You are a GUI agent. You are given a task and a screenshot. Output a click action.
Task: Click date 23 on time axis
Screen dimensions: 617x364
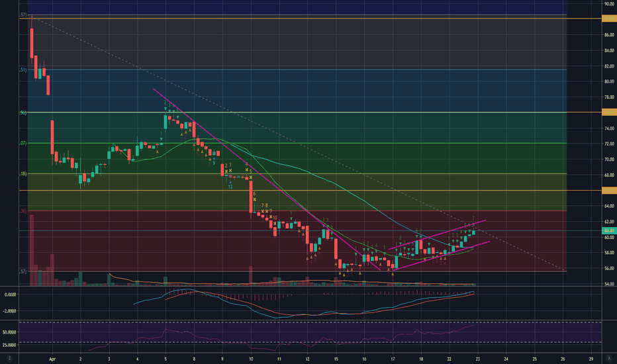point(478,359)
